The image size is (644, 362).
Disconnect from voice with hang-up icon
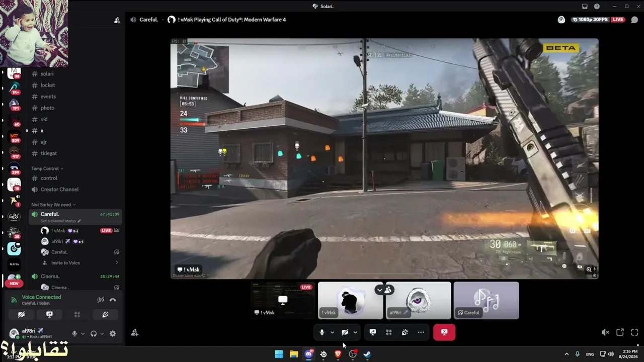pyautogui.click(x=113, y=300)
